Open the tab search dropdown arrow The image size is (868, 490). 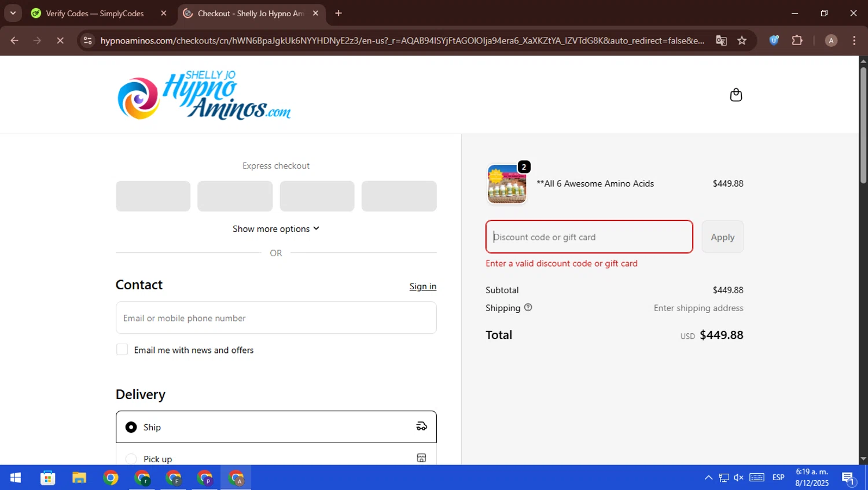tap(13, 13)
